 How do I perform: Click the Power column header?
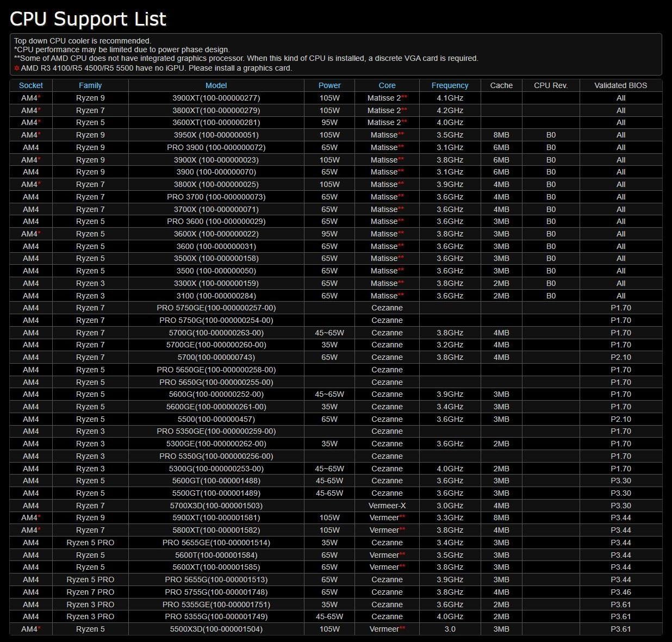click(x=329, y=85)
